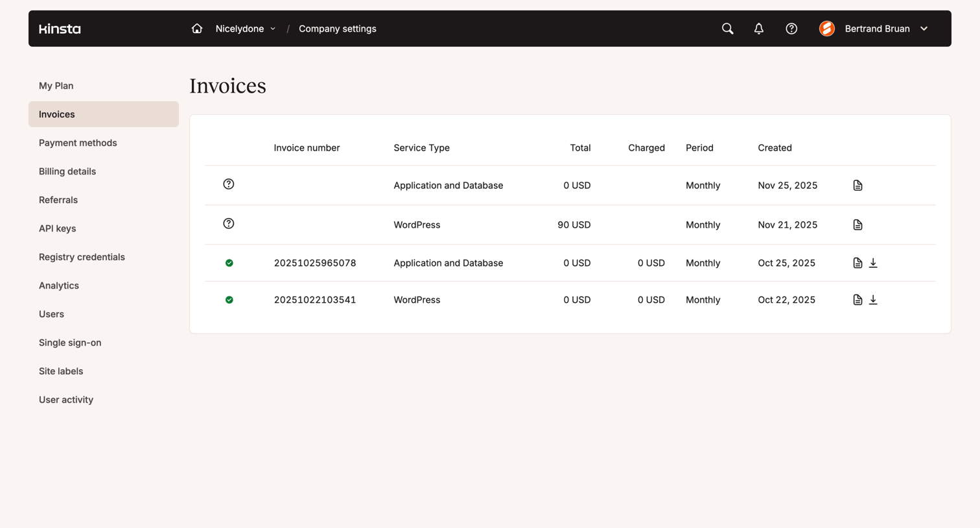Screen dimensions: 980x528
Task: Click the Charged column header
Action: pyautogui.click(x=646, y=148)
